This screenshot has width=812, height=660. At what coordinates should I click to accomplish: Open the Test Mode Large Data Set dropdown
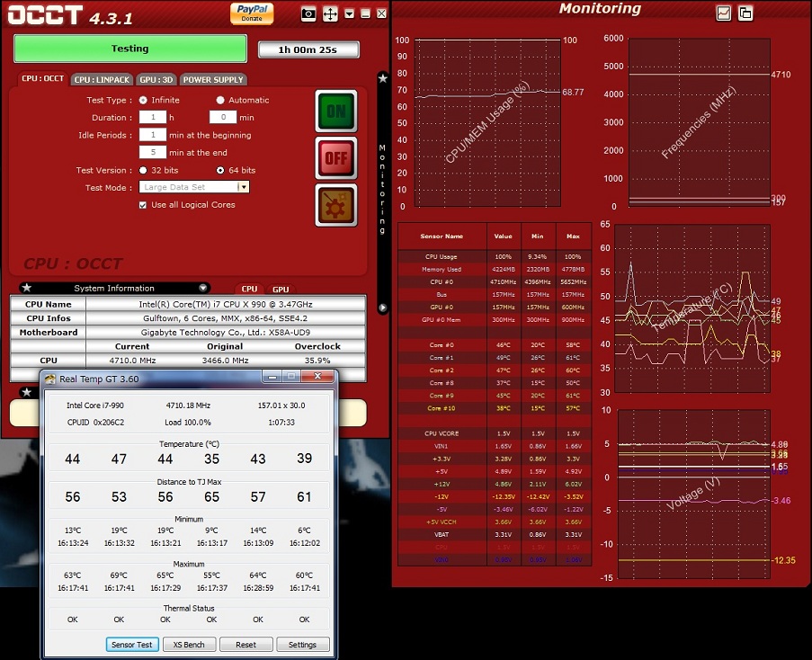(194, 187)
